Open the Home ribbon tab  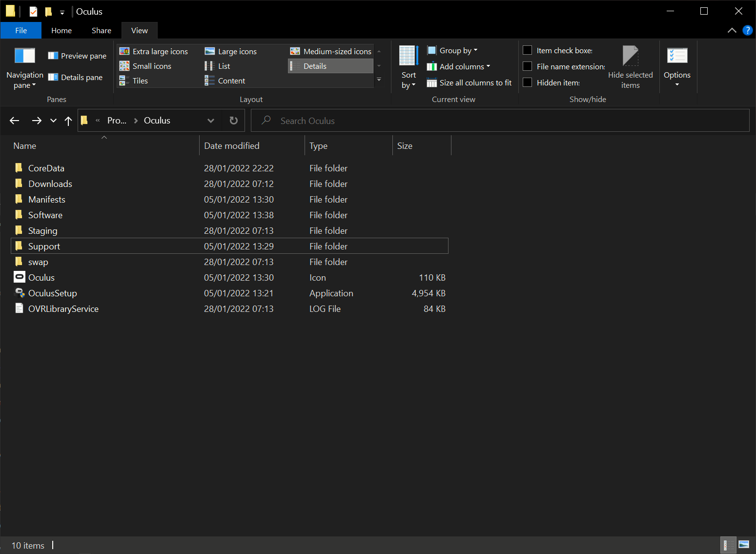click(x=61, y=30)
